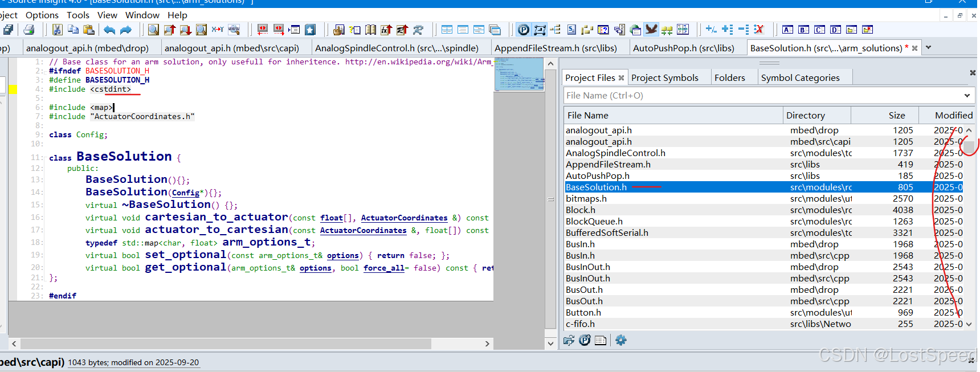Follow the ActuatorCoordinates link in cartesian_to_actuator line
The width and height of the screenshot is (980, 372).
pyautogui.click(x=404, y=218)
